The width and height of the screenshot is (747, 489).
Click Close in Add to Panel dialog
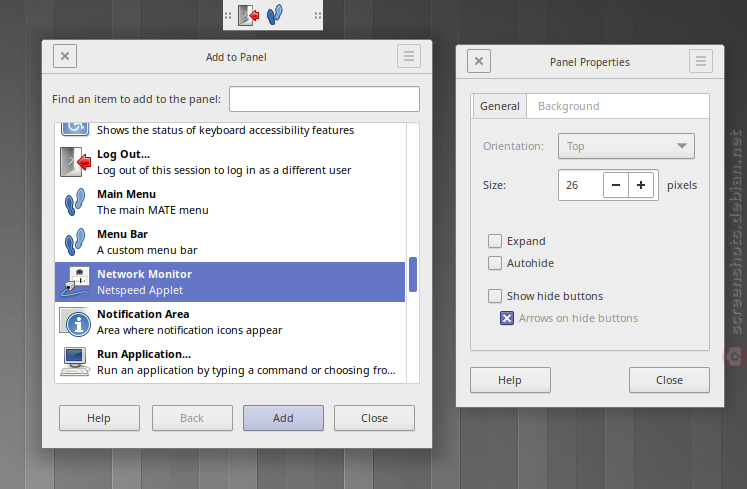[374, 418]
